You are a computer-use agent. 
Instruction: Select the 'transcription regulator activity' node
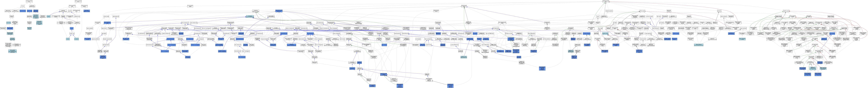[x=32, y=6]
